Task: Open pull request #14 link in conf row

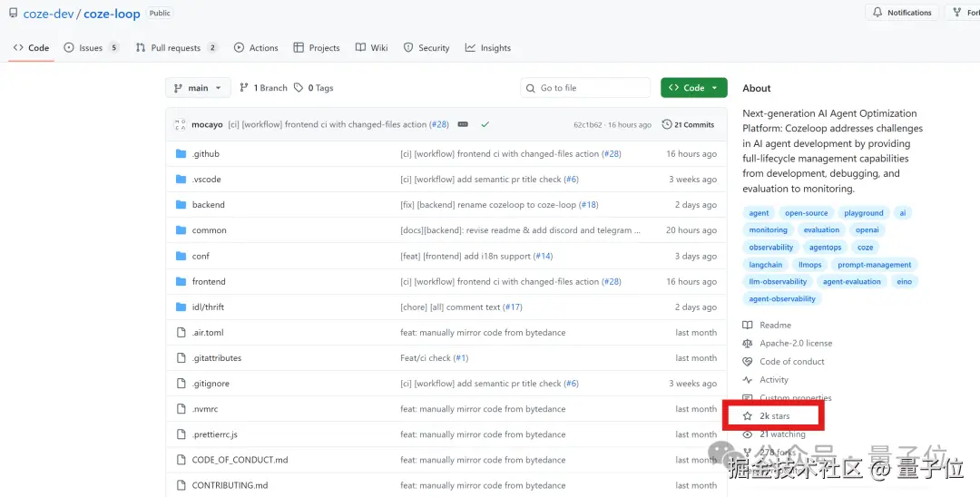Action: click(x=544, y=256)
